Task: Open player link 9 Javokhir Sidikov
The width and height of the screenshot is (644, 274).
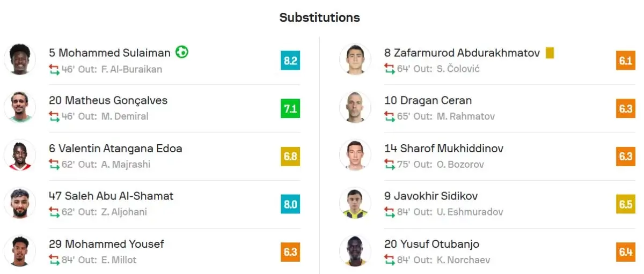Action: pyautogui.click(x=431, y=196)
